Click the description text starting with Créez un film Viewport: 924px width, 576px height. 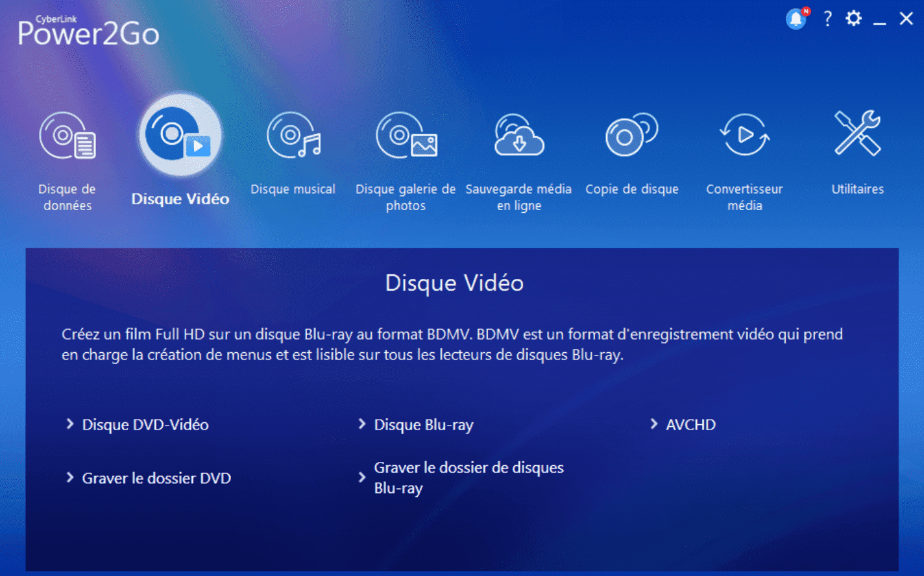452,344
